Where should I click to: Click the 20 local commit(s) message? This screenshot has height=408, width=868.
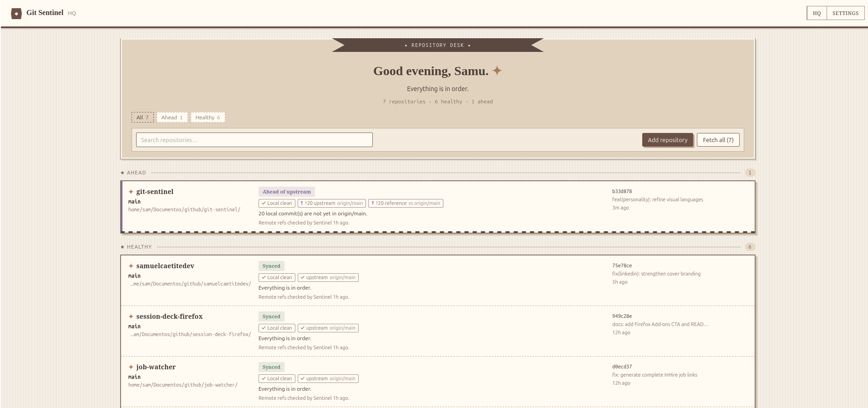pos(313,214)
